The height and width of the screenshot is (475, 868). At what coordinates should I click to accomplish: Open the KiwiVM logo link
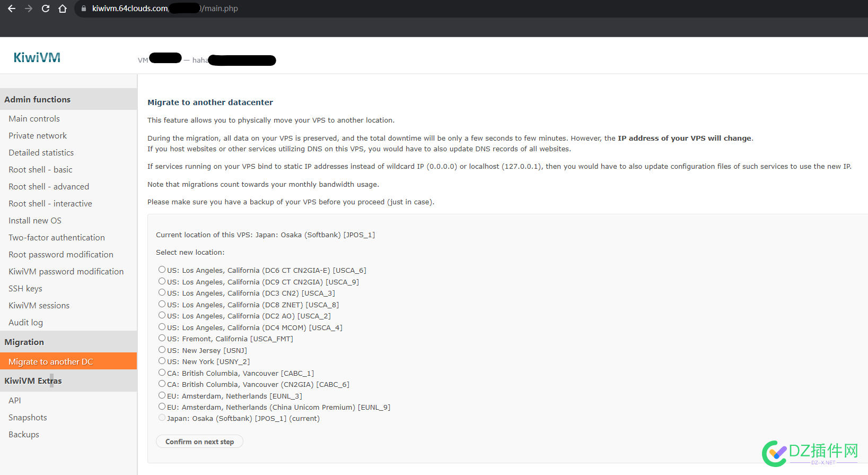[x=37, y=57]
